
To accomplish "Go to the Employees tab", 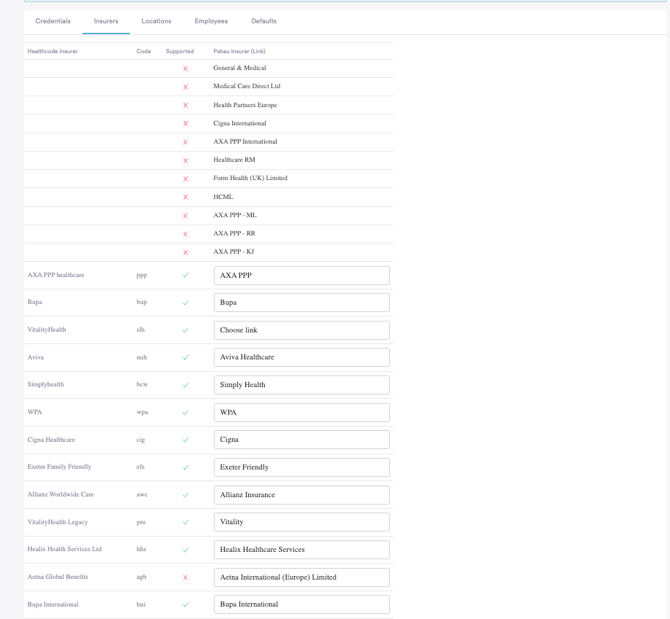I will pyautogui.click(x=211, y=21).
